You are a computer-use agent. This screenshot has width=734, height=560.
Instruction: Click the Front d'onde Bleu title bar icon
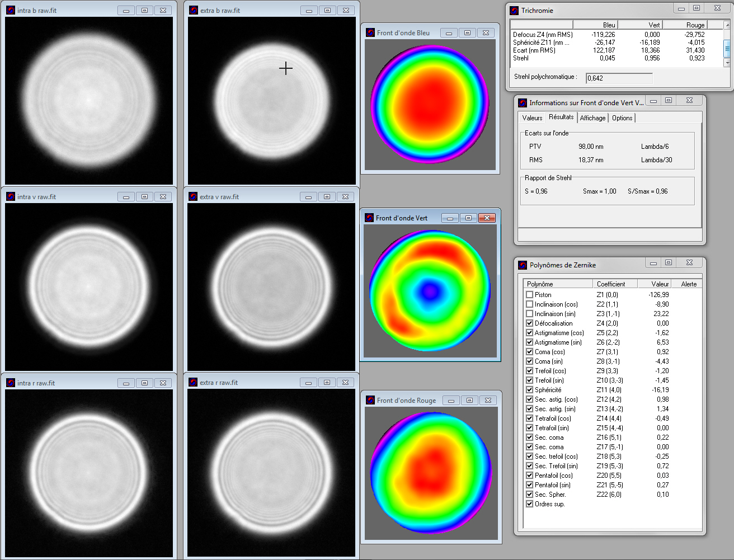(369, 32)
